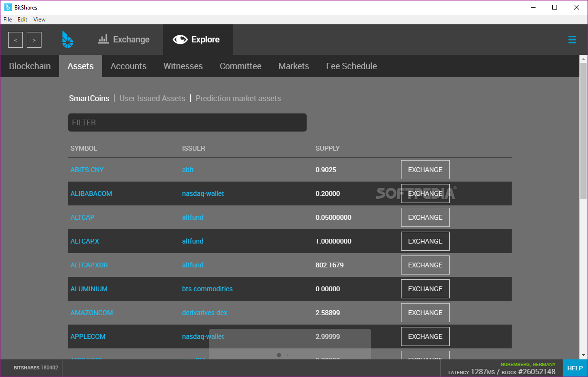
Task: Open the ALTCAP.XDR asset link
Action: click(x=89, y=265)
